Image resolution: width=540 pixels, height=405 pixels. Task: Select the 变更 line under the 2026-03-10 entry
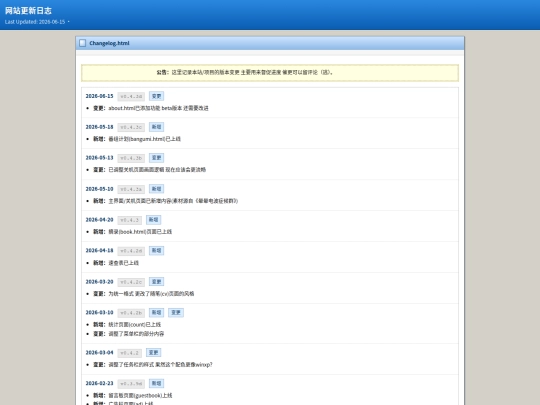point(128,334)
